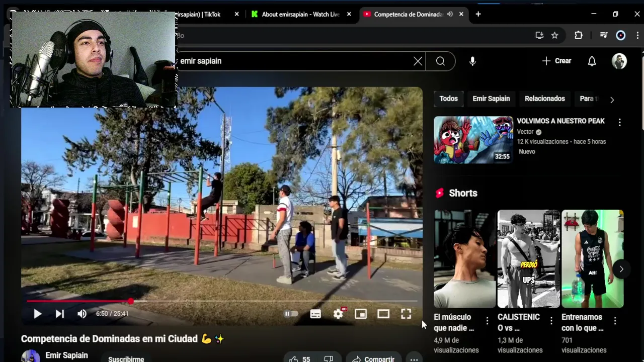Mute the video volume speaker icon
This screenshot has height=362, width=644.
[x=82, y=314]
